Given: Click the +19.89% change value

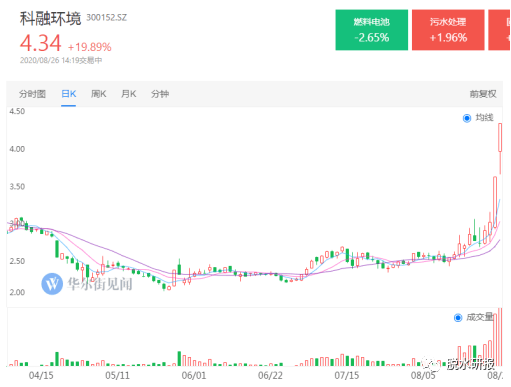Looking at the screenshot, I should pos(90,47).
